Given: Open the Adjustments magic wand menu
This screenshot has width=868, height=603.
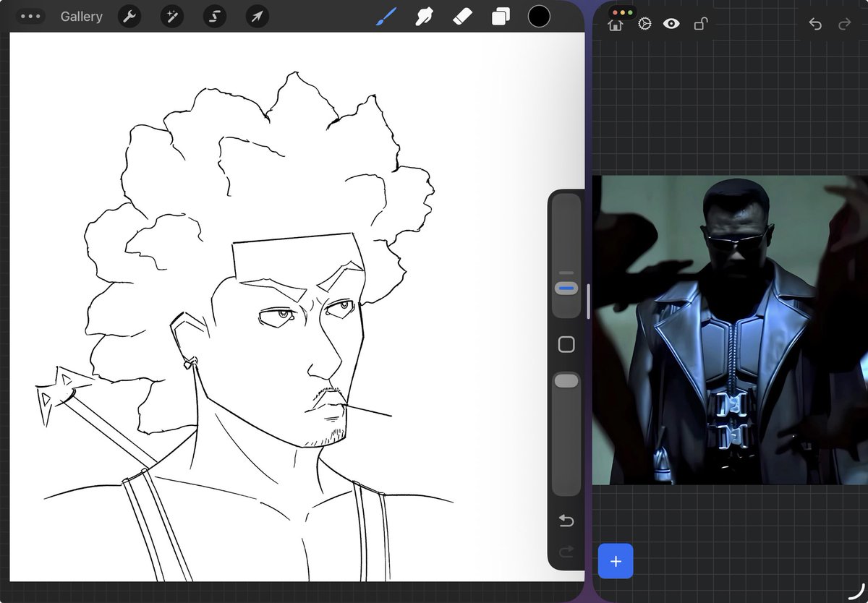Looking at the screenshot, I should [171, 17].
